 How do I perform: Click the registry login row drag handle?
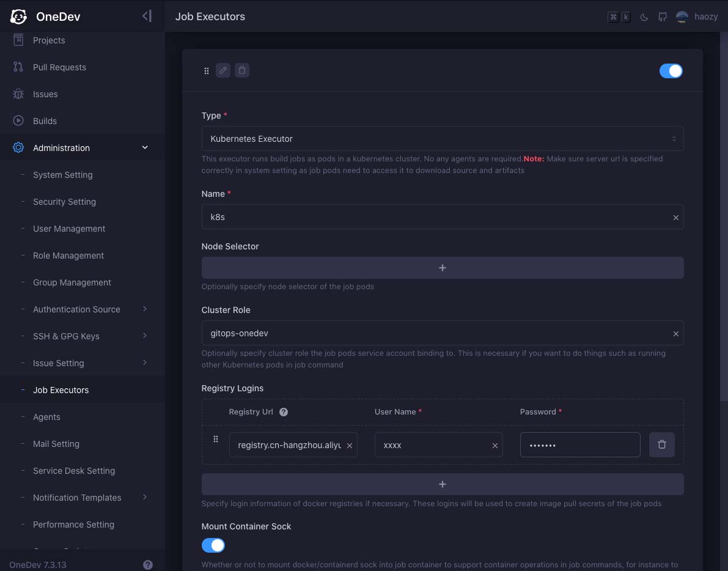coord(215,439)
